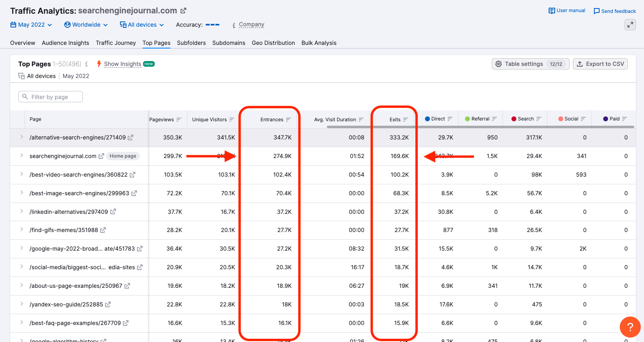Expand the /about-us-page-examples/250967 row
This screenshot has height=342, width=644.
coord(22,285)
